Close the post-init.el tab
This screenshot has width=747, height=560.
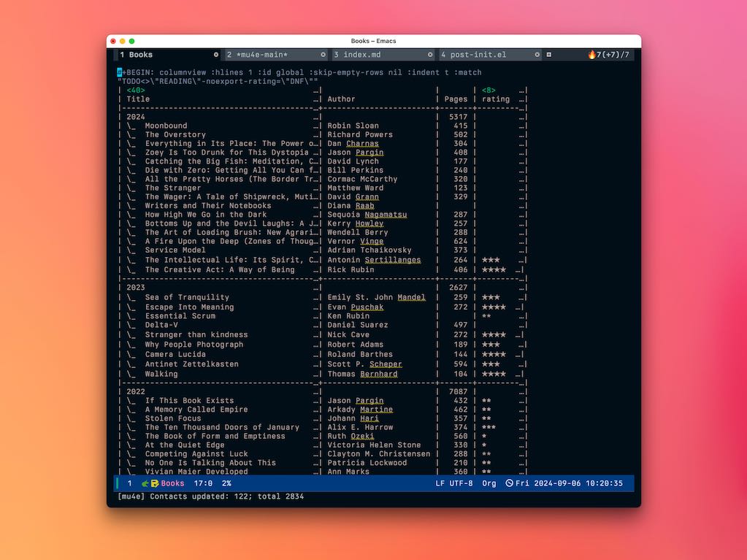point(537,55)
